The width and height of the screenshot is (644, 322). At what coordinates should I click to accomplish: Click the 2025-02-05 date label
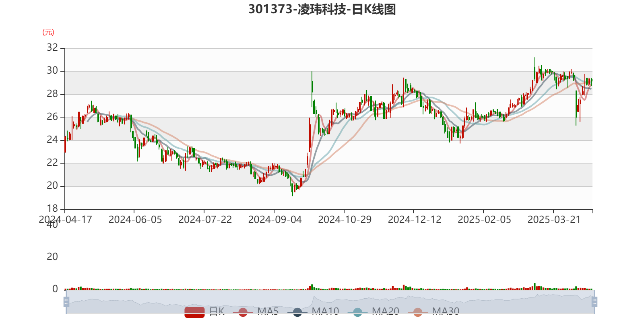pyautogui.click(x=485, y=220)
